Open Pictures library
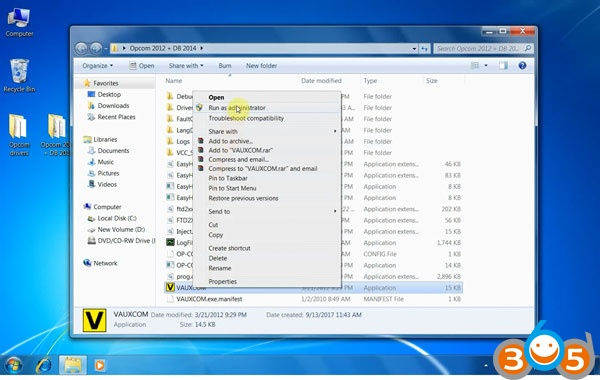This screenshot has width=600, height=380. tap(108, 173)
